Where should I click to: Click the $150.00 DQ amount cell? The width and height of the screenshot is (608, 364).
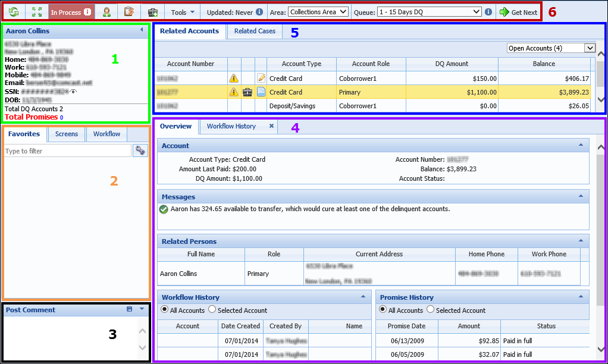pyautogui.click(x=452, y=79)
